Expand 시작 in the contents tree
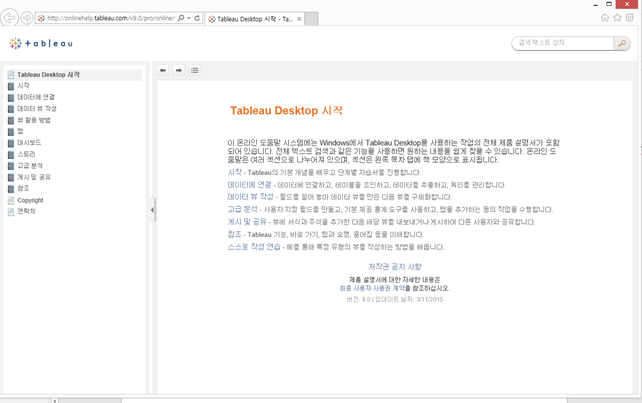This screenshot has width=642, height=403. (23, 86)
